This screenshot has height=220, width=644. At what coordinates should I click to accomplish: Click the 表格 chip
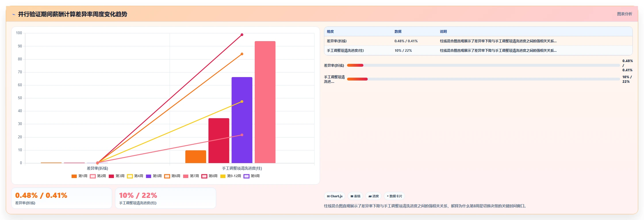click(355, 196)
